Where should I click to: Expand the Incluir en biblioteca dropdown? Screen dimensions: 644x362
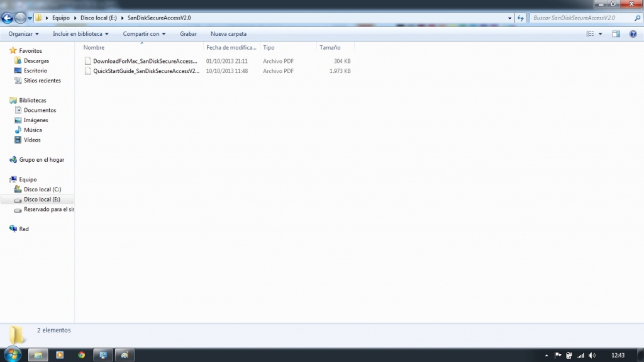(x=80, y=34)
